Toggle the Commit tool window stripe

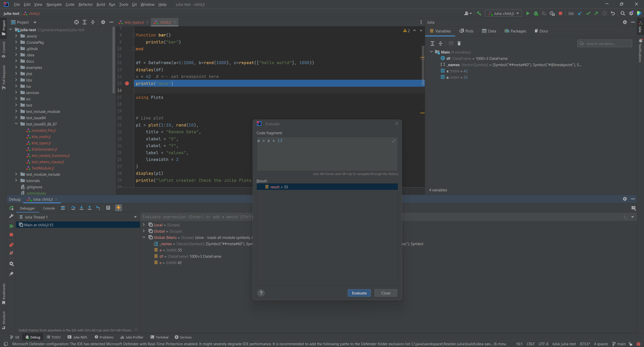(4, 49)
